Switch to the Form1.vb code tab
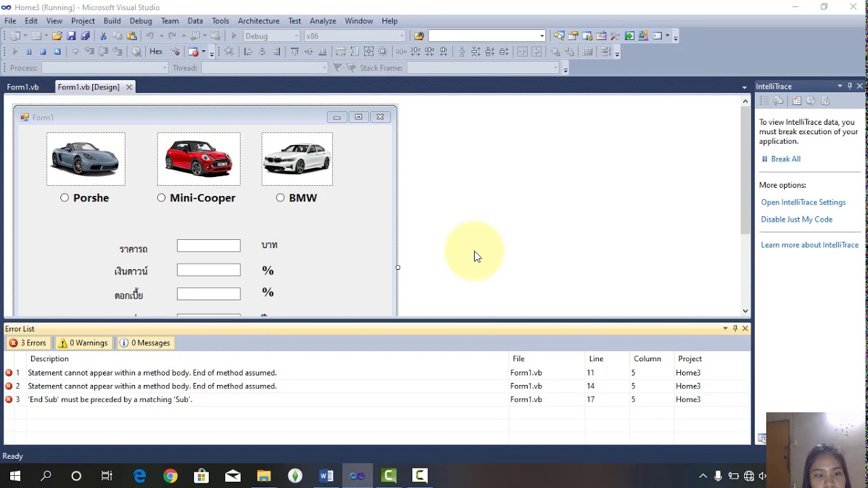This screenshot has width=868, height=488. pos(23,87)
